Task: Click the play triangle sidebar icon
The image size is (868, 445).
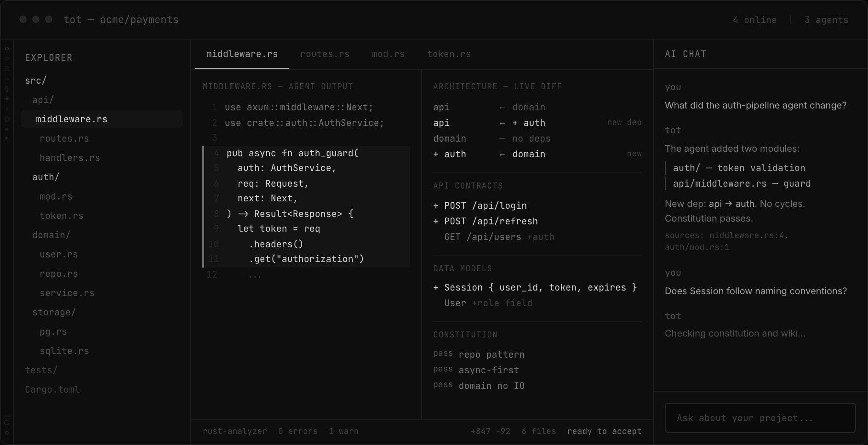Action: click(7, 109)
